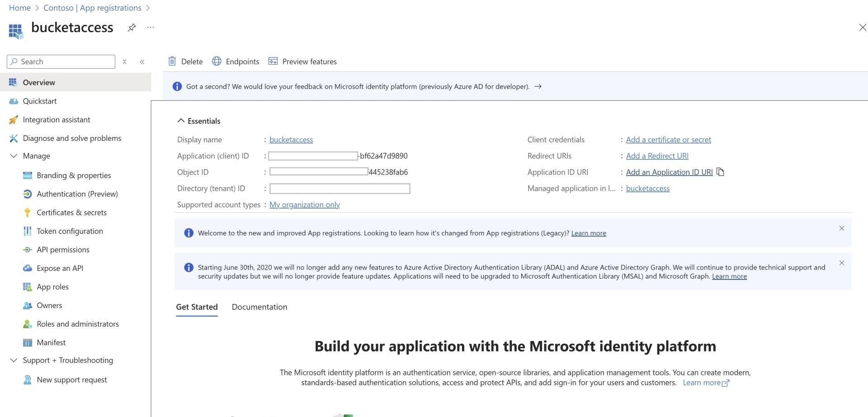Image resolution: width=868 pixels, height=417 pixels.
Task: Open the Endpoints button
Action: (236, 61)
